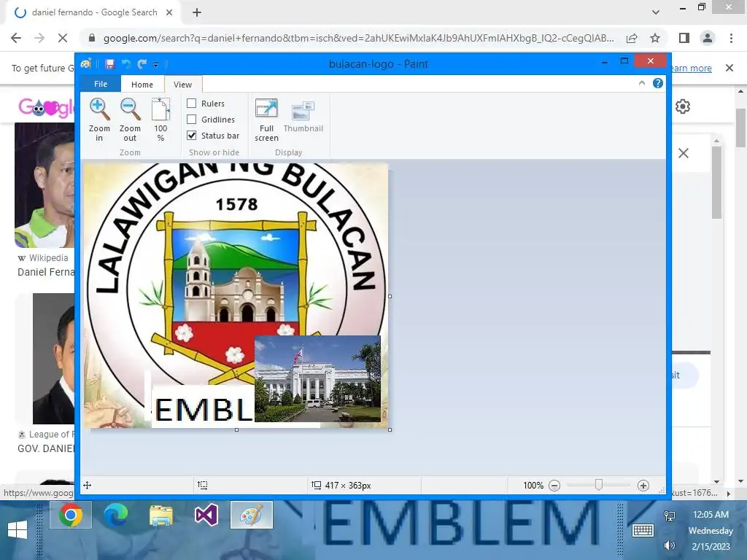Click Chrome's forward navigation arrow

(39, 38)
